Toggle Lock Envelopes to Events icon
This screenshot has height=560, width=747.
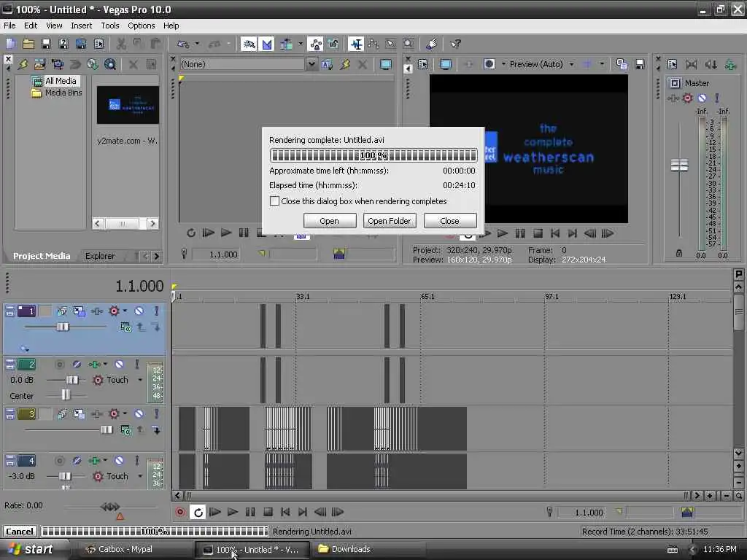pos(315,44)
